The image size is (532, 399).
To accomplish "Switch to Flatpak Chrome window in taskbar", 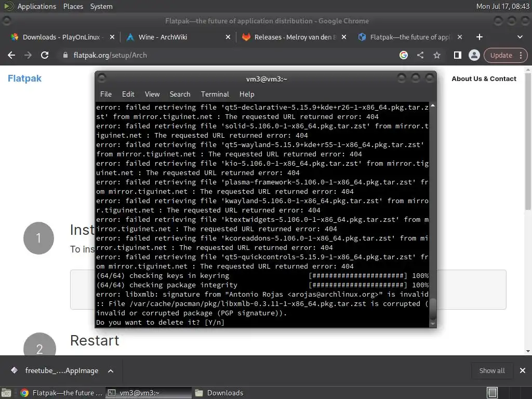I will (61, 393).
